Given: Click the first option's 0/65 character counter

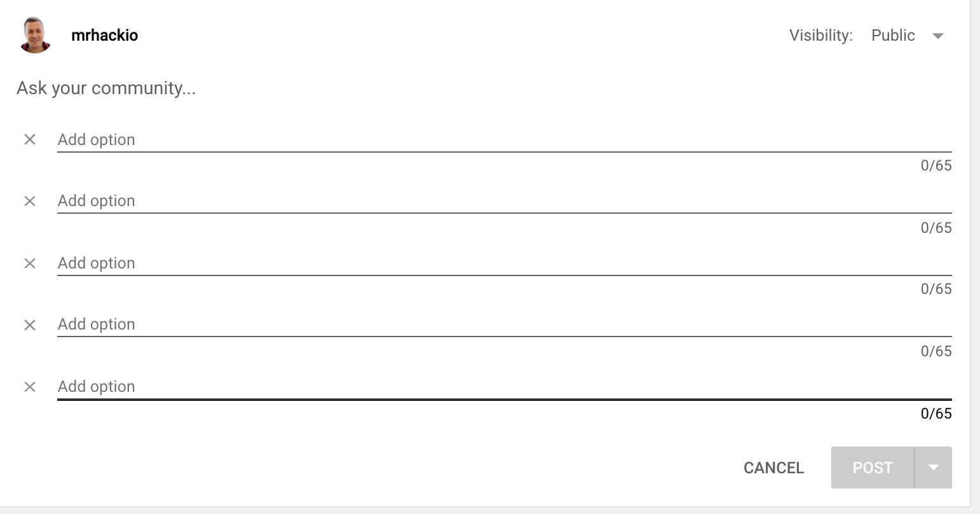Looking at the screenshot, I should pyautogui.click(x=936, y=166).
